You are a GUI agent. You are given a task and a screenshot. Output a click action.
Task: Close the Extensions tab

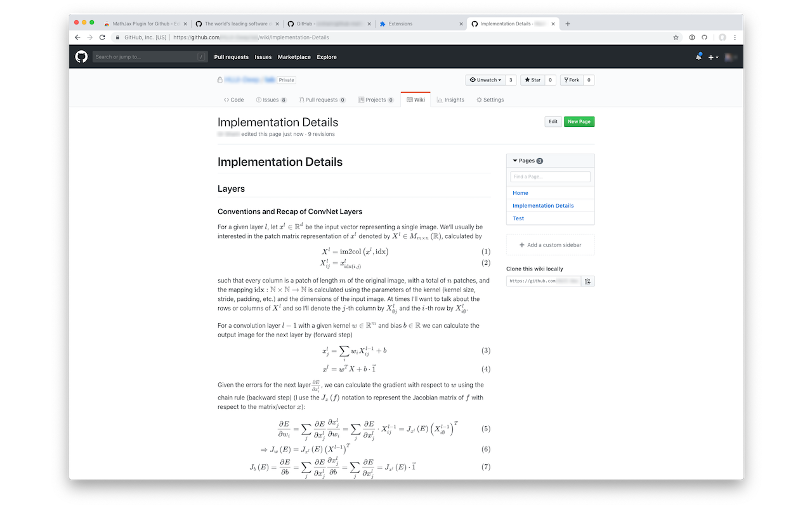pyautogui.click(x=461, y=23)
